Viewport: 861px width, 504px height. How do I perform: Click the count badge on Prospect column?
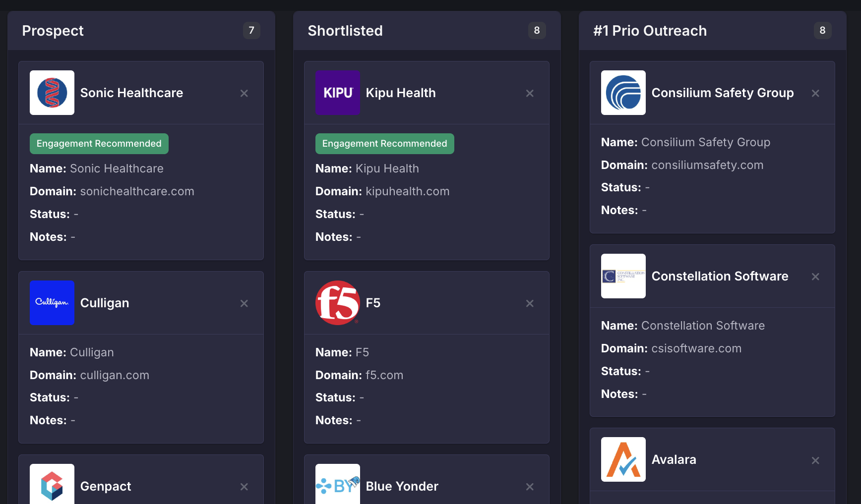(x=251, y=30)
